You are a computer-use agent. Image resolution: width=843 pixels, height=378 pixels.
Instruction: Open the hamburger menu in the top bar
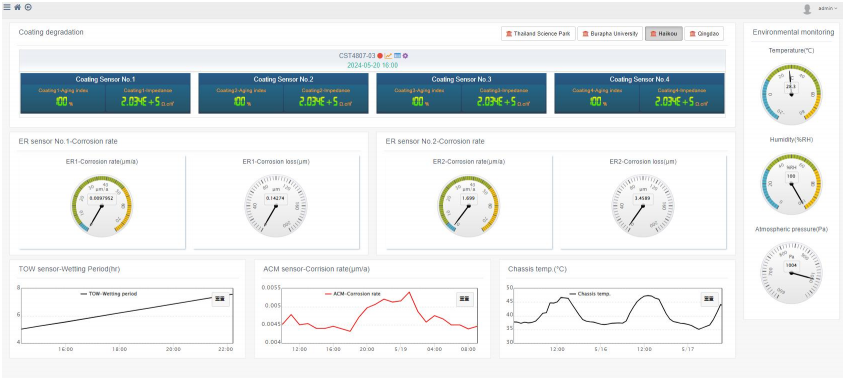coord(6,8)
